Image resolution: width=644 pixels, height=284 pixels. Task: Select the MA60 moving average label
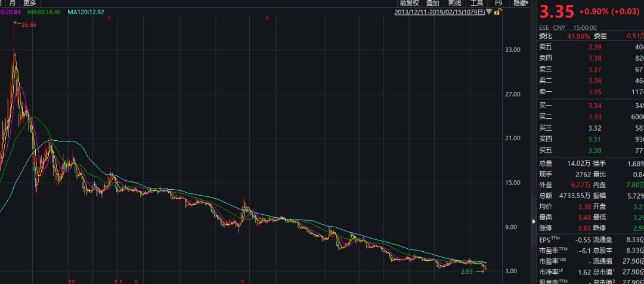tap(44, 13)
